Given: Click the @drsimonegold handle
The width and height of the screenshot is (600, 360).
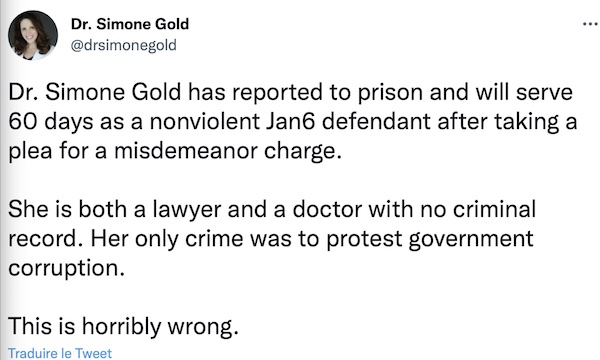Looking at the screenshot, I should pyautogui.click(x=124, y=45).
